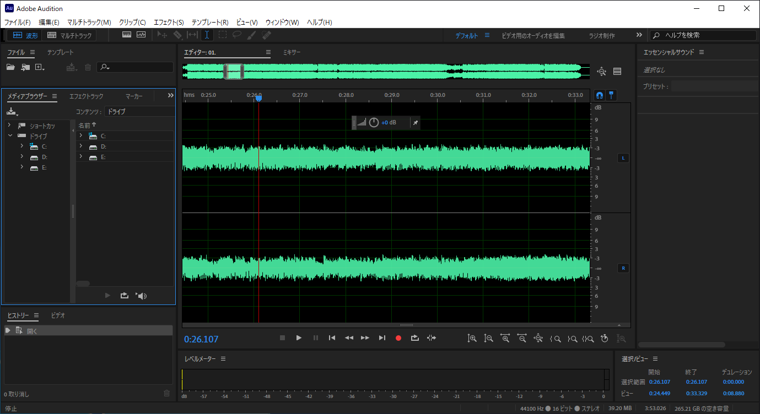Expand drive E: in left tree
The height and width of the screenshot is (414, 760).
click(22, 167)
